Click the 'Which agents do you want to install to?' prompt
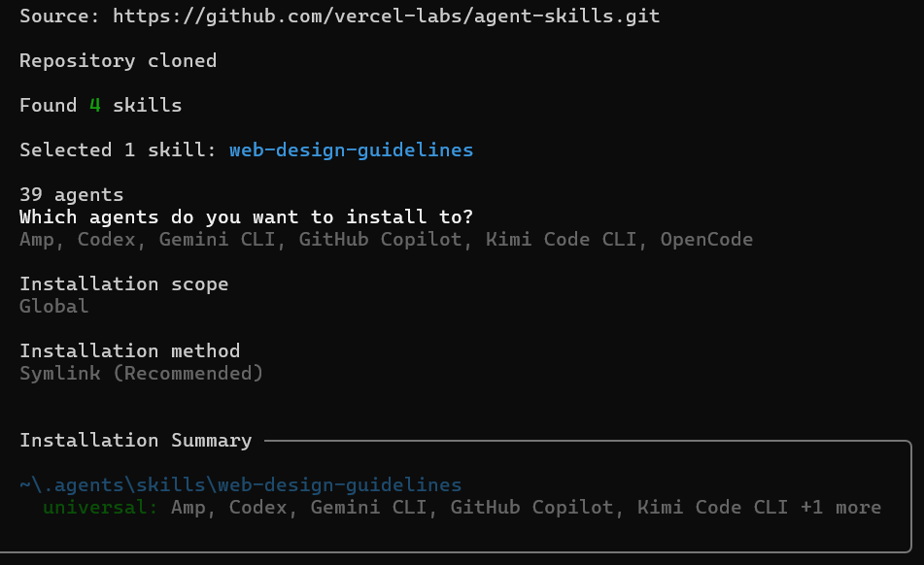This screenshot has height=565, width=924. tap(247, 217)
